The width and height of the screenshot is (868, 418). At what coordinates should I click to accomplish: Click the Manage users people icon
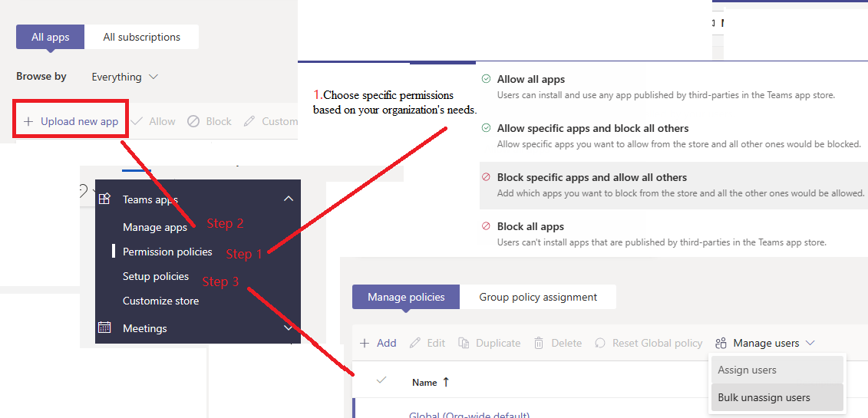pos(720,344)
